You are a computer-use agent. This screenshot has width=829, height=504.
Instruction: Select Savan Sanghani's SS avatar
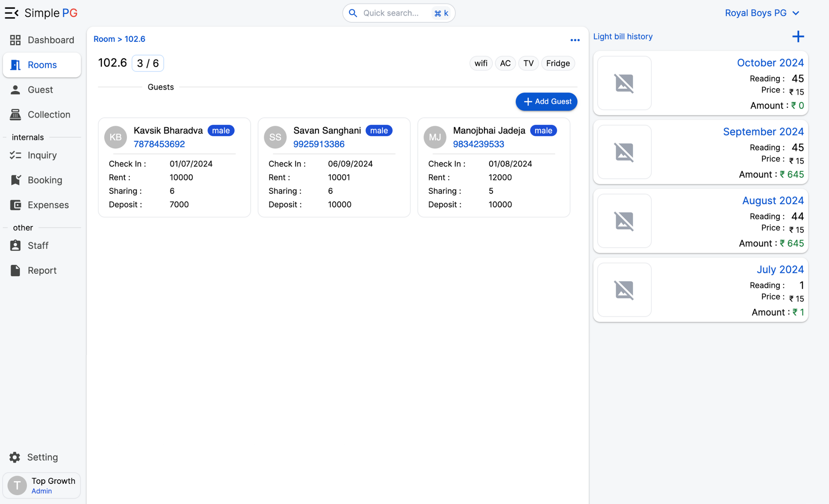pos(275,137)
